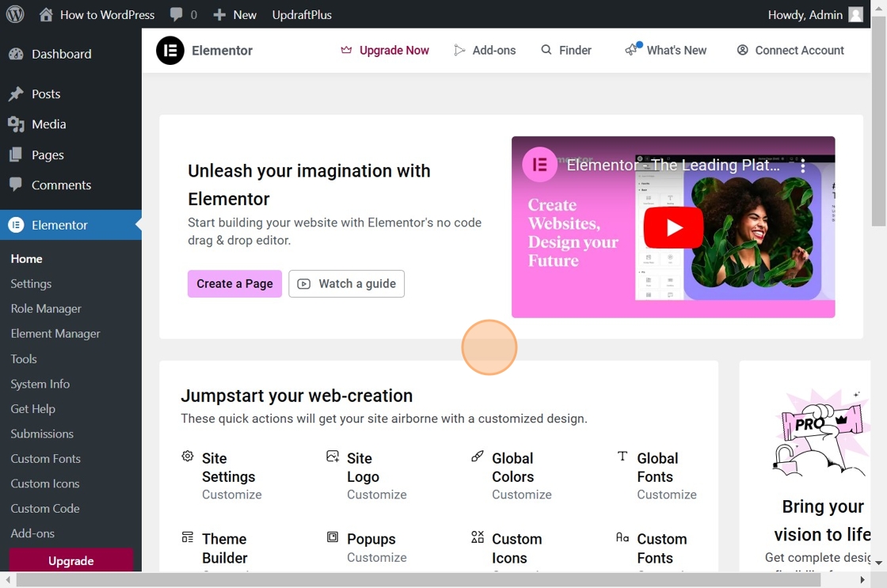Screen dimensions: 887x588
Task: Open Get Help submenu
Action: 32,409
